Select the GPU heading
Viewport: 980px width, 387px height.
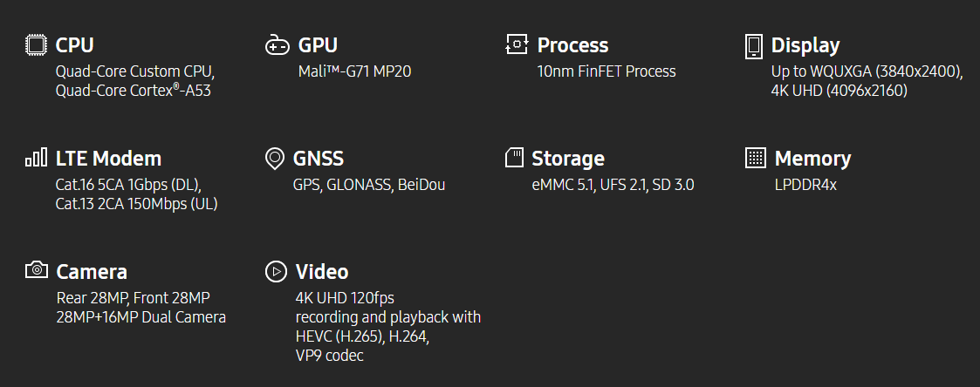(x=318, y=45)
